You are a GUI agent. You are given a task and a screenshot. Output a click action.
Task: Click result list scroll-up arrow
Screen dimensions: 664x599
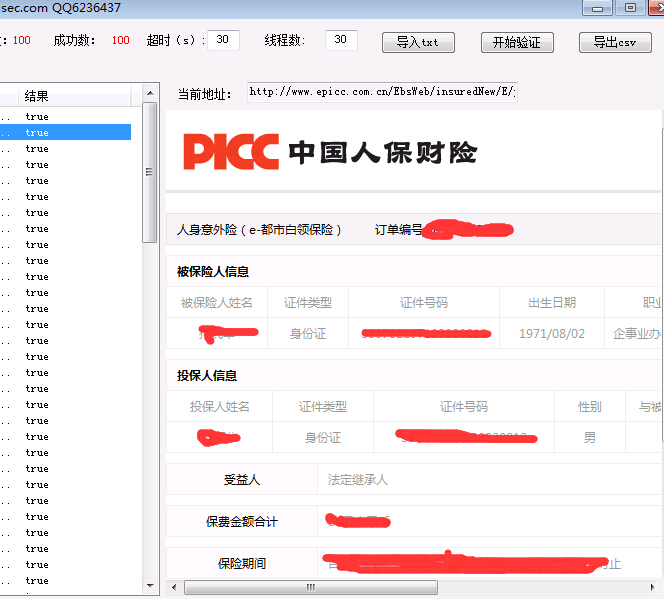pos(150,93)
